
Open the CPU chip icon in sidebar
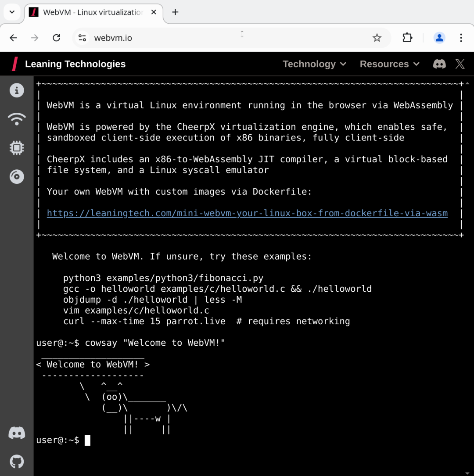(x=17, y=148)
